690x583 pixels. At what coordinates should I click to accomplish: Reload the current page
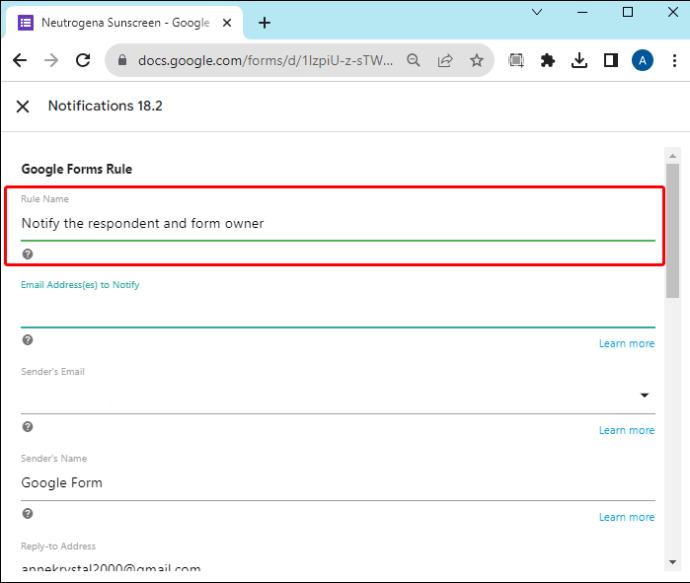pyautogui.click(x=83, y=60)
